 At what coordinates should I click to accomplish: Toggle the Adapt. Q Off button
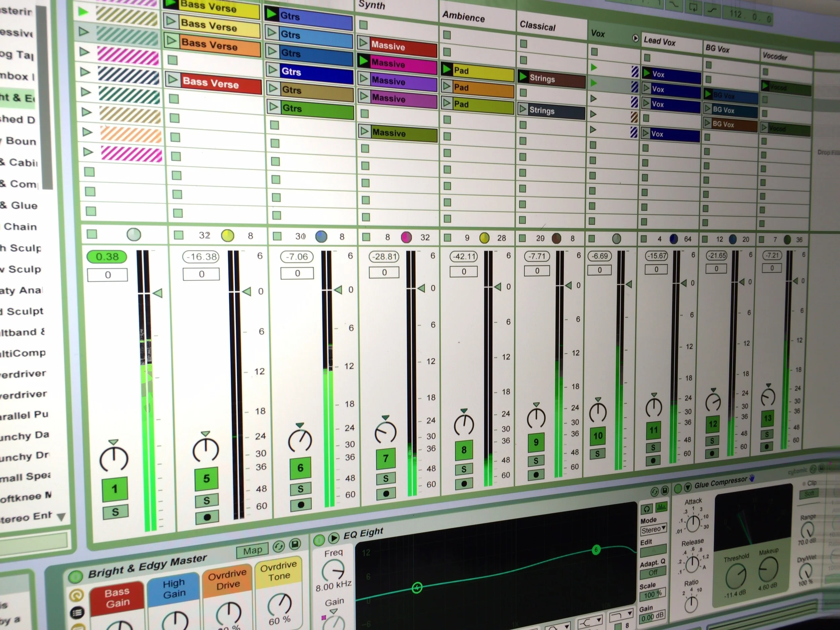653,572
